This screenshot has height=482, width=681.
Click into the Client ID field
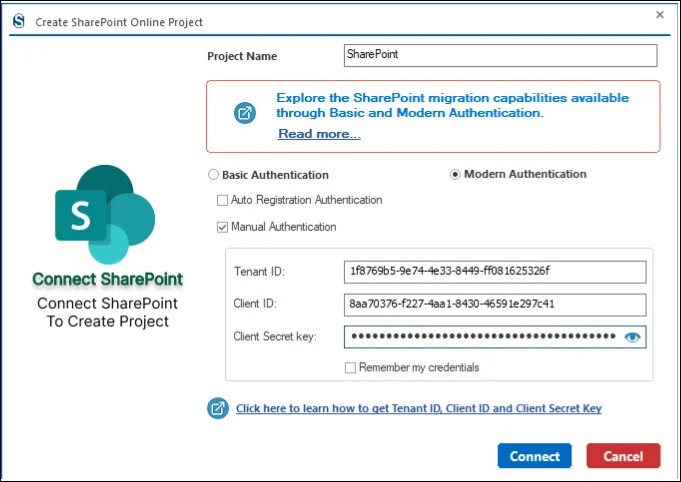[495, 305]
